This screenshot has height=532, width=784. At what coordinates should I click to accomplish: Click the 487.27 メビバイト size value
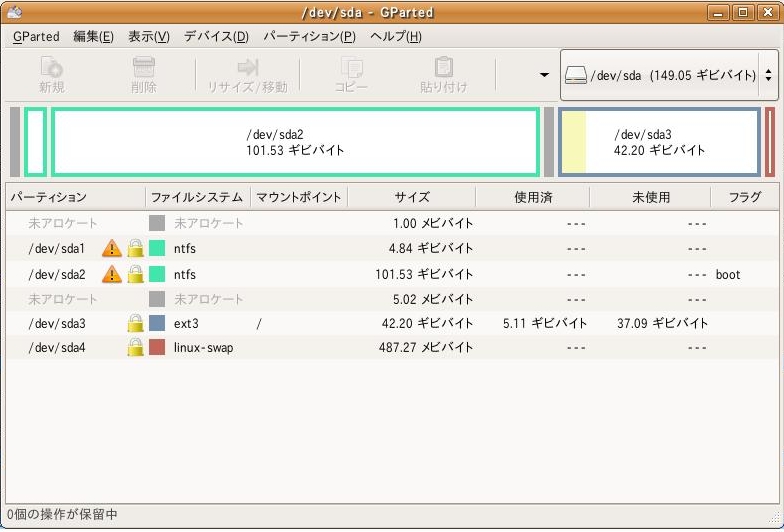pyautogui.click(x=426, y=347)
